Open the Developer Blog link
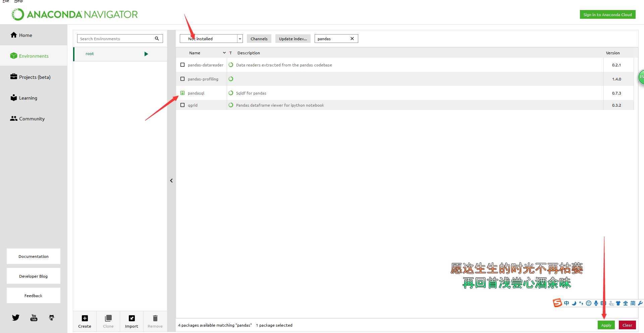This screenshot has height=333, width=644. point(34,276)
